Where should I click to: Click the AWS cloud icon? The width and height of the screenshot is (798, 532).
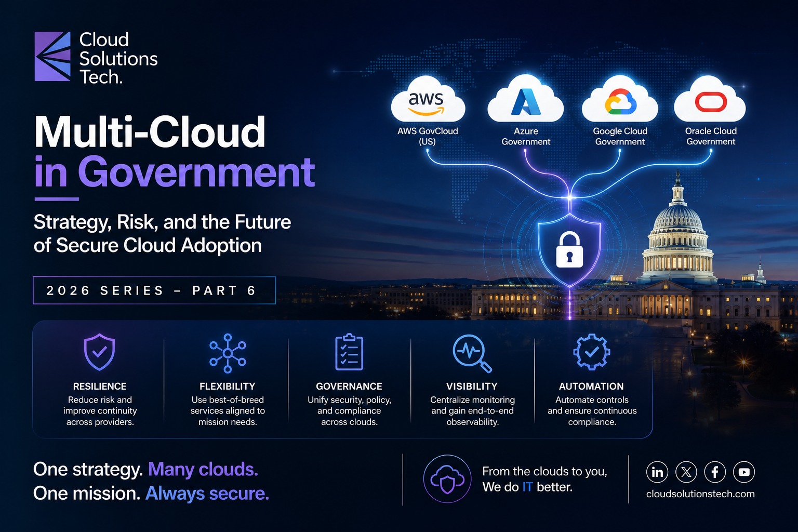[x=428, y=99]
